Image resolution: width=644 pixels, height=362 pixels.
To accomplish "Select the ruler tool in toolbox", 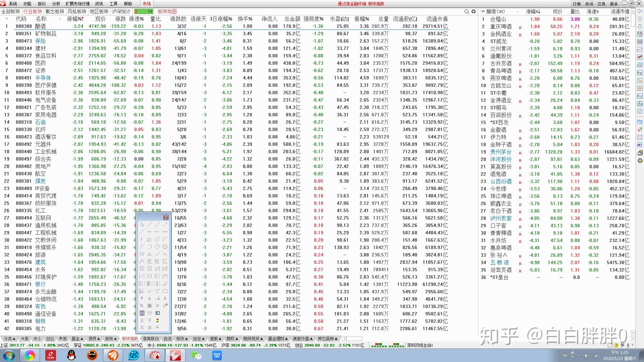I will click(x=150, y=313).
